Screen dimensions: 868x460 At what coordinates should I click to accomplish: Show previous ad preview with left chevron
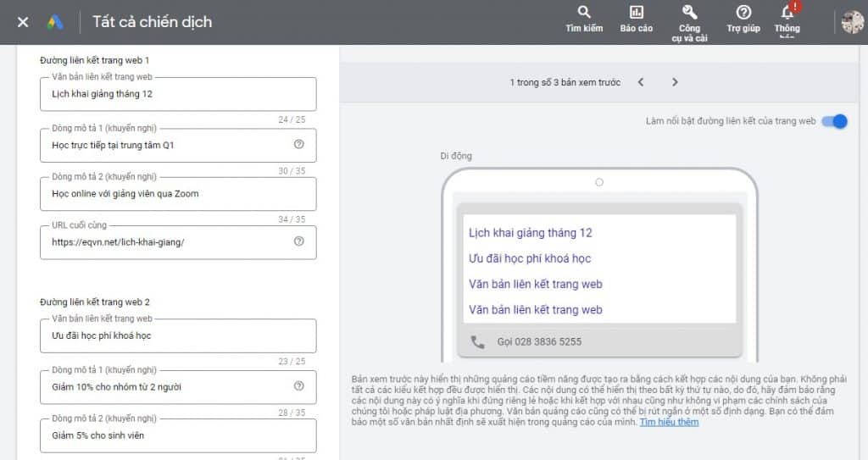641,82
